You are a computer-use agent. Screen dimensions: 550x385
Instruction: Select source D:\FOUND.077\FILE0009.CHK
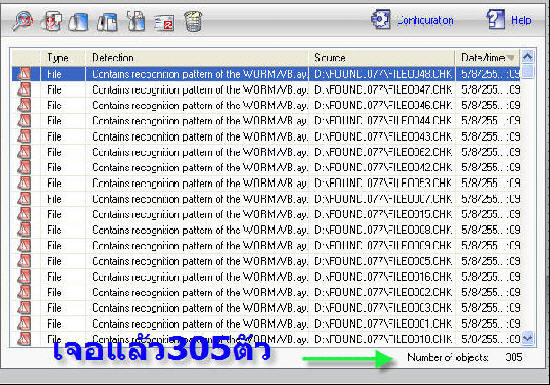(383, 245)
